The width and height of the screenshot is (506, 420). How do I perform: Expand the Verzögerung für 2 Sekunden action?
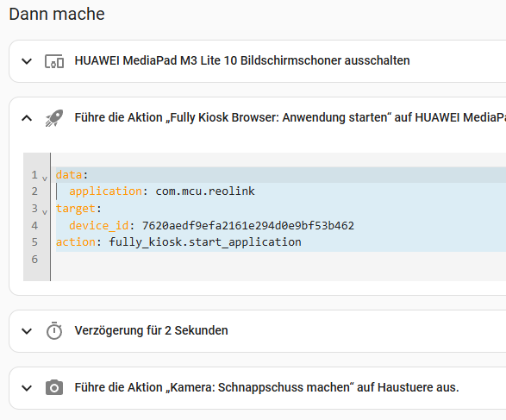tap(27, 331)
